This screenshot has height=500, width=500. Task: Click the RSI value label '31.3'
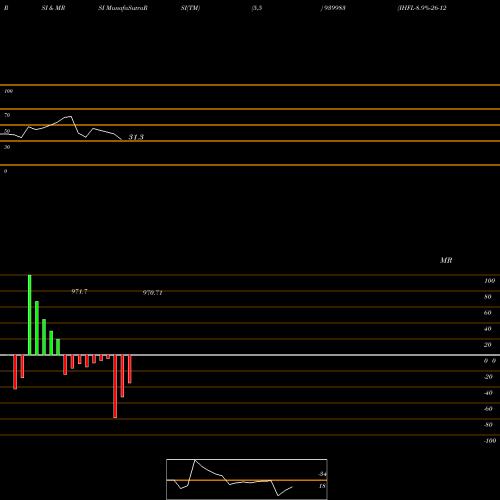tap(136, 137)
